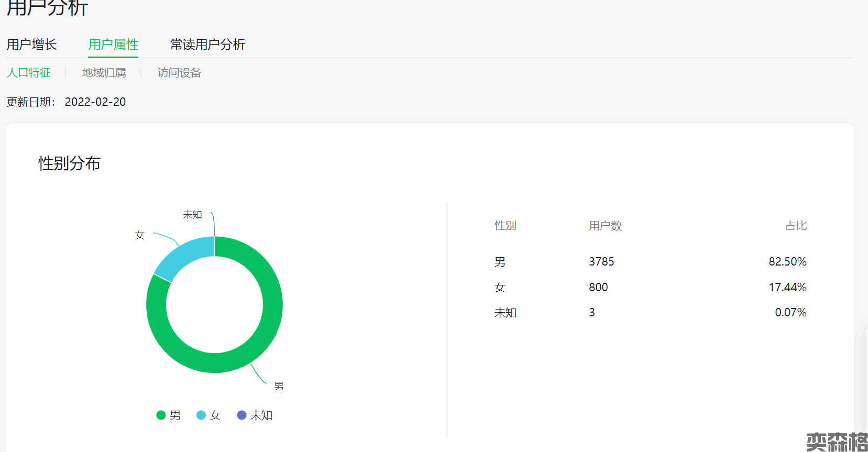Select the 3785 male user count cell
The width and height of the screenshot is (868, 452).
pyautogui.click(x=601, y=261)
